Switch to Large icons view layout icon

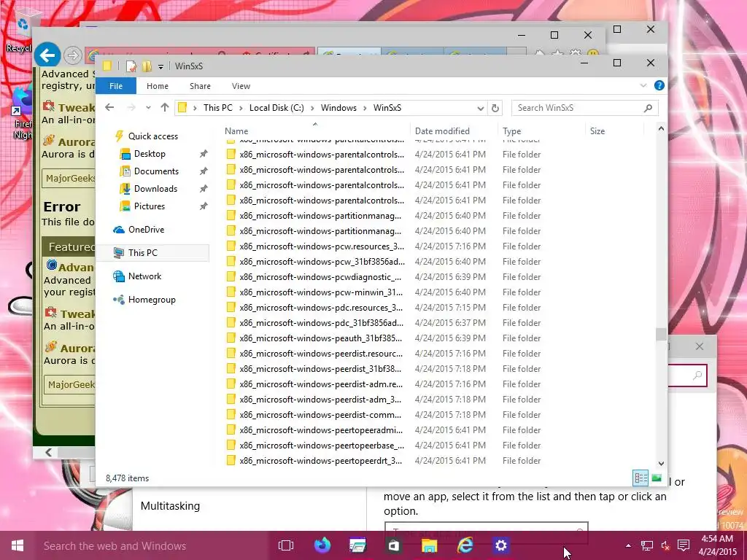coord(657,478)
